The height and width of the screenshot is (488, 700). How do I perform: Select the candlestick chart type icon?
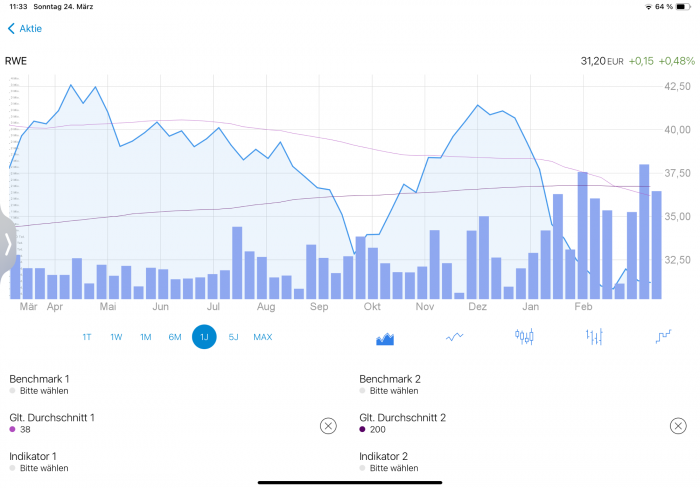(524, 336)
